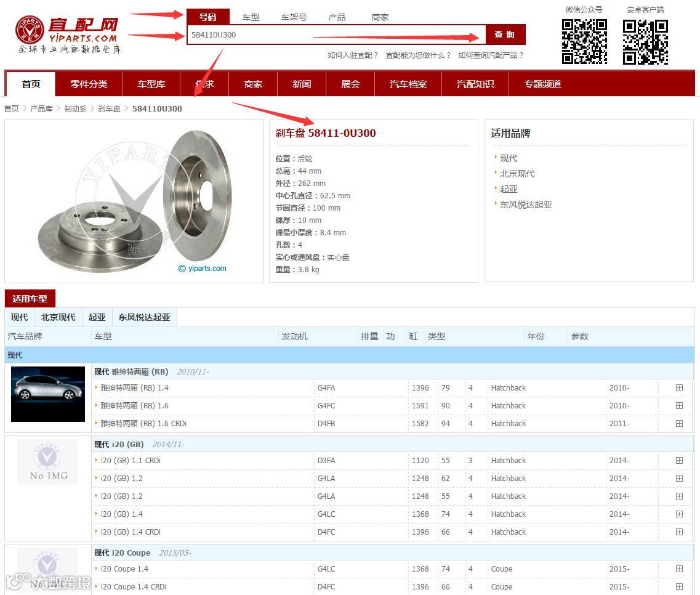Open 现代 i20 (GB) model heading
The height and width of the screenshot is (595, 700).
pos(119,445)
